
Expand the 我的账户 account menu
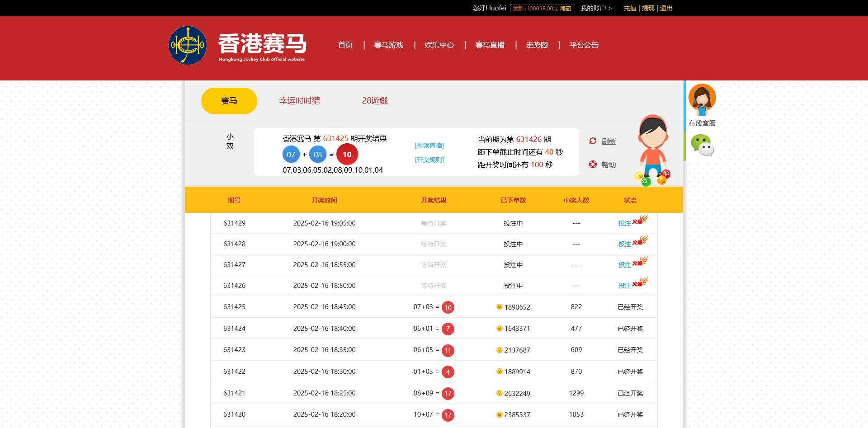pyautogui.click(x=596, y=8)
